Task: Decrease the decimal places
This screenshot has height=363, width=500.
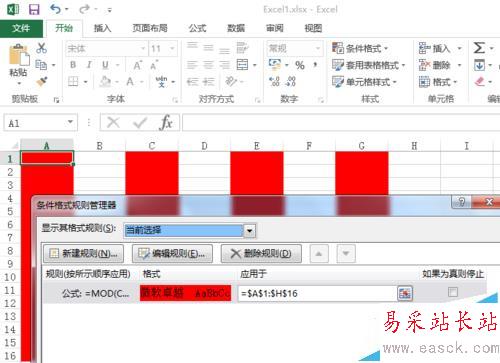Action: tap(291, 81)
